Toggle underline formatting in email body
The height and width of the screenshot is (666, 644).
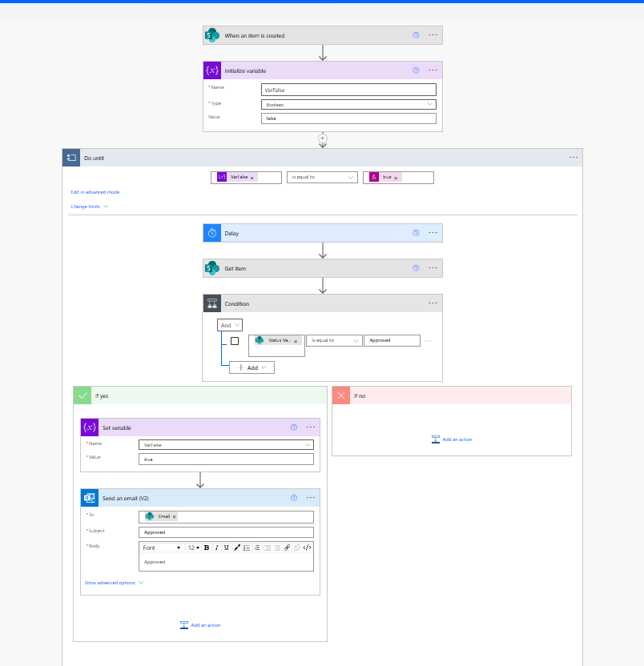click(x=226, y=548)
